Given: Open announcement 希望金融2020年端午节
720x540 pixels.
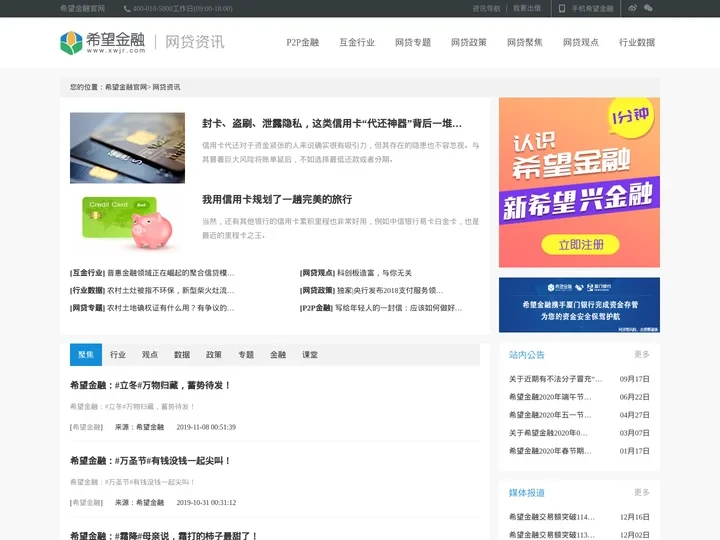Looking at the screenshot, I should click(x=550, y=397).
